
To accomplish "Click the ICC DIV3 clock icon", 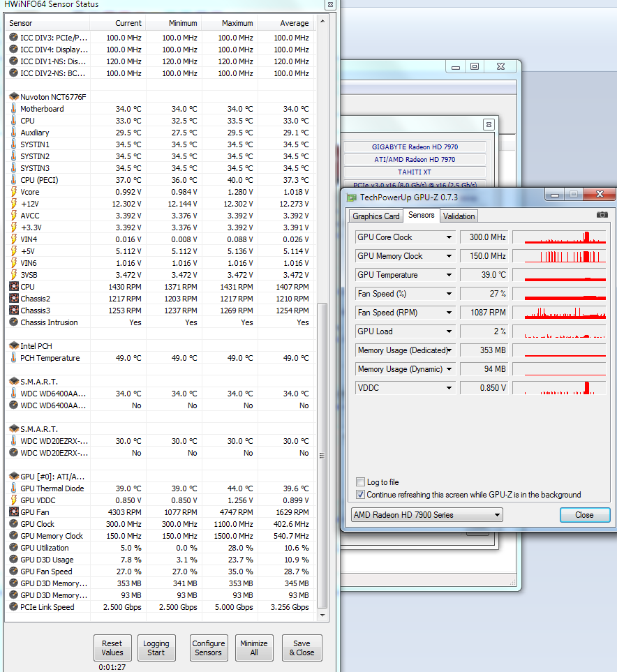I will pos(14,38).
